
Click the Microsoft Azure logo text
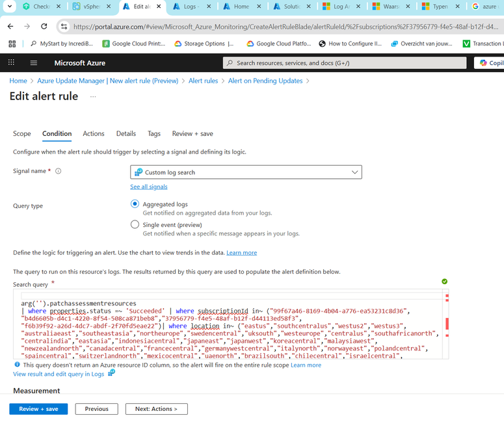click(80, 63)
